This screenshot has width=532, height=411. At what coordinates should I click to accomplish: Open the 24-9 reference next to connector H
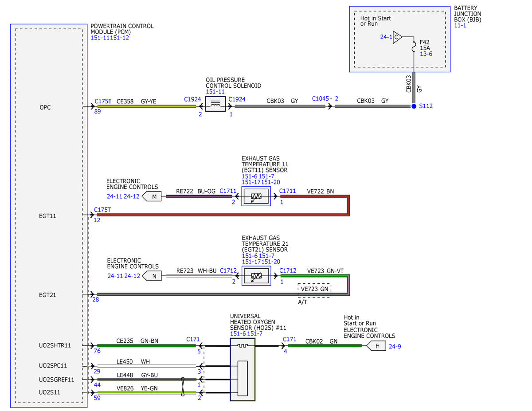click(395, 346)
